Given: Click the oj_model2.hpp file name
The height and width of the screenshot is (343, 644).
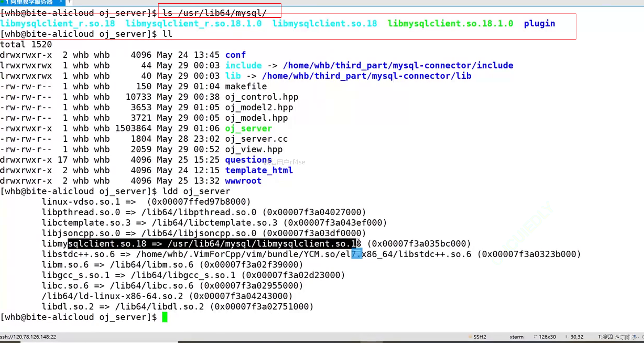Looking at the screenshot, I should click(259, 107).
